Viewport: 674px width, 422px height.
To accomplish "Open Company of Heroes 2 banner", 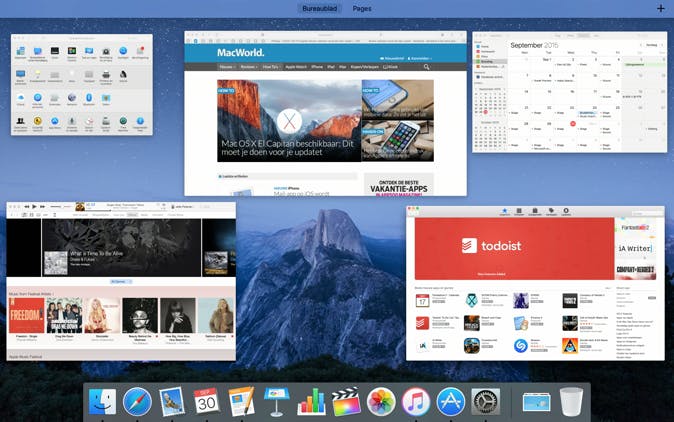I will point(636,270).
